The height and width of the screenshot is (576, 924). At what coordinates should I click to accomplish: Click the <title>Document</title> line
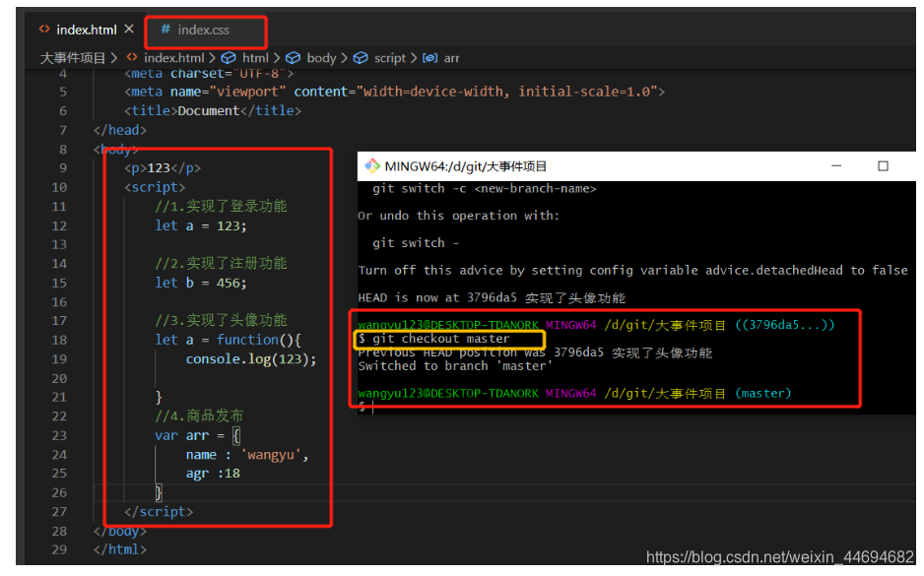coord(213,110)
